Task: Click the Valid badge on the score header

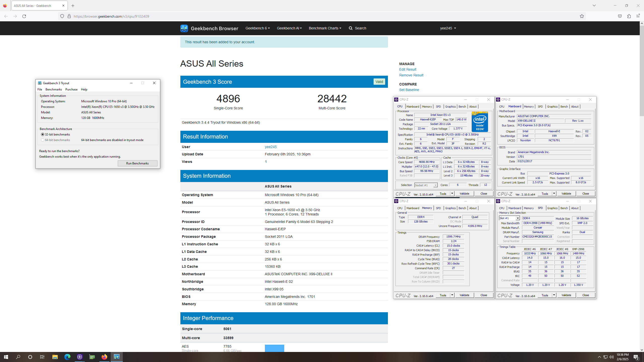Action: click(x=379, y=82)
